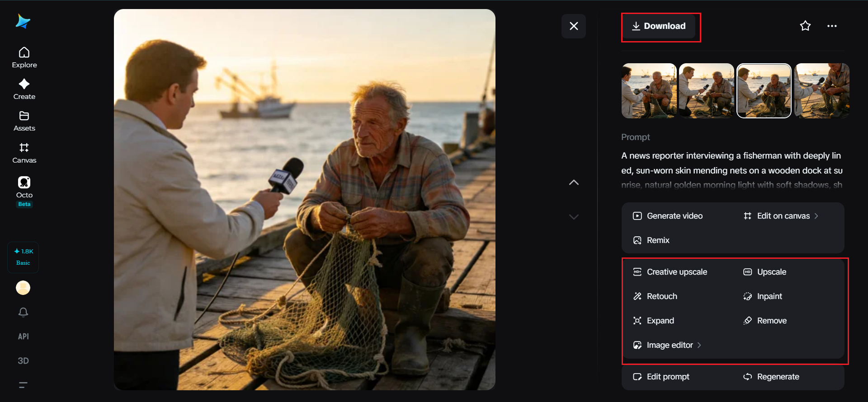Go to previous image with up chevron
The image size is (868, 402).
574,182
